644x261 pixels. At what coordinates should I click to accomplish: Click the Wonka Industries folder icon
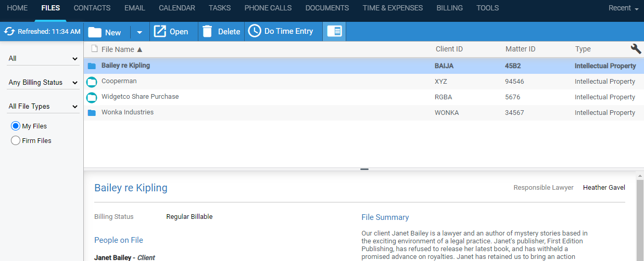click(92, 113)
